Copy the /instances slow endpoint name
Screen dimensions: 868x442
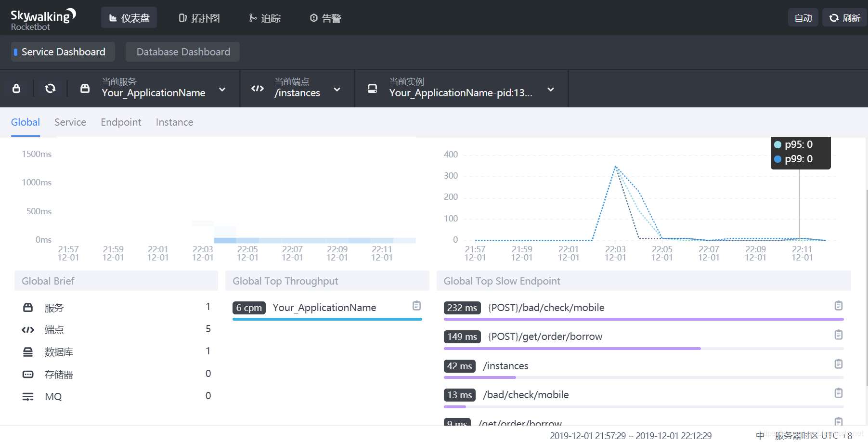click(838, 364)
